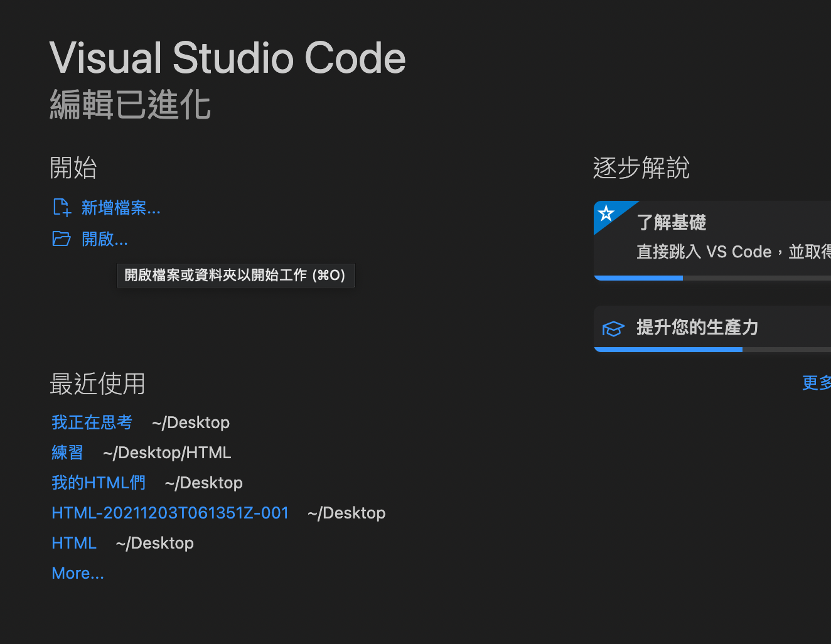
Task: Open recent folder 我正在思考
Action: tap(92, 422)
